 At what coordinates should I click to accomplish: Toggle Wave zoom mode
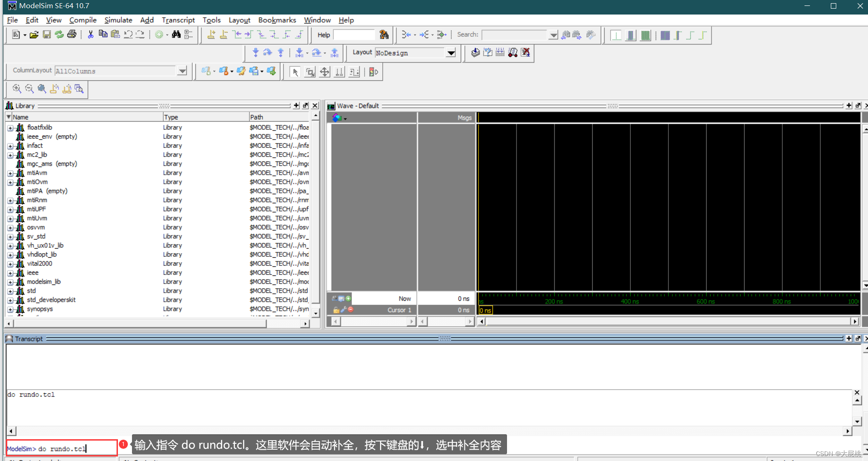tap(310, 72)
